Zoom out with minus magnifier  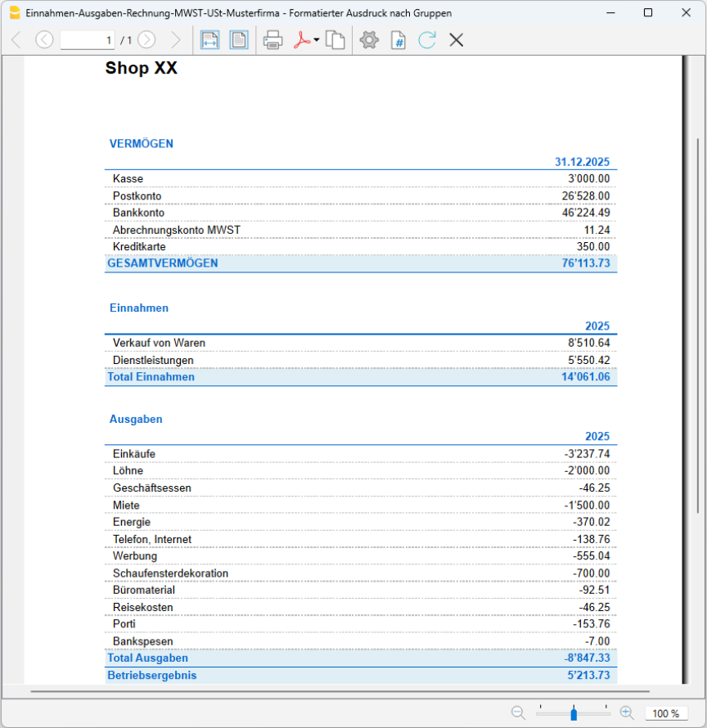coord(518,712)
